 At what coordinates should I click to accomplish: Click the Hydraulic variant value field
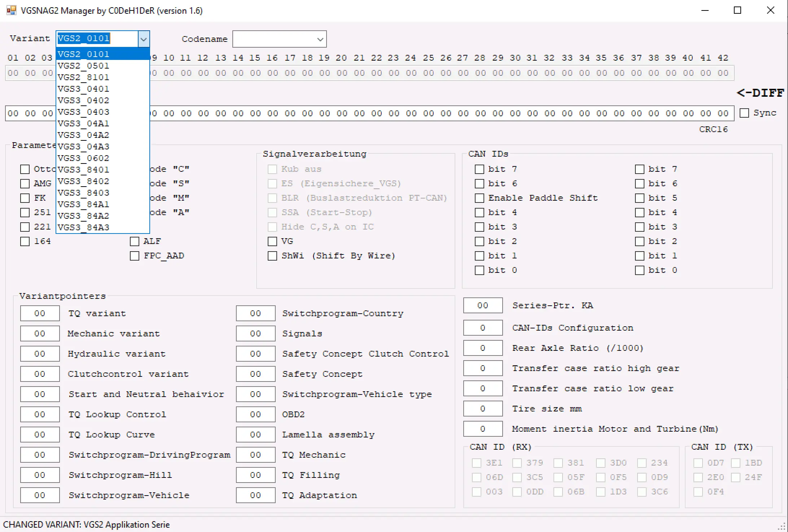point(40,354)
